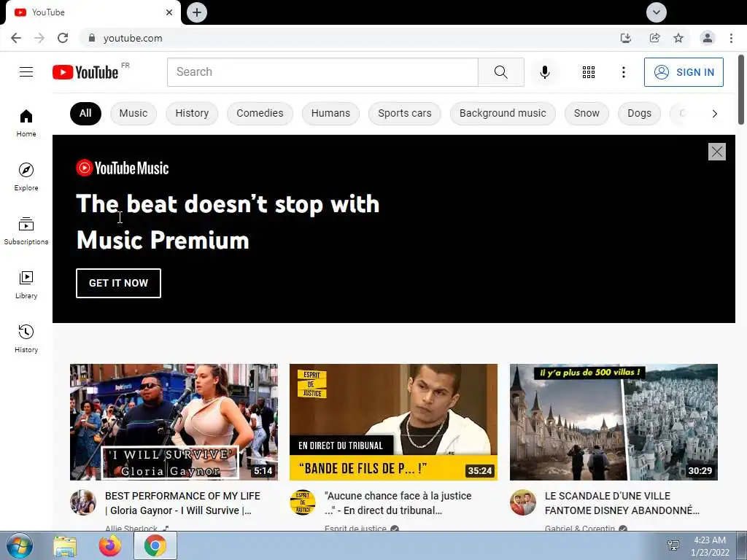Open Gabriel & Corentin channel avatar
Viewport: 747px width, 560px height.
click(x=522, y=502)
